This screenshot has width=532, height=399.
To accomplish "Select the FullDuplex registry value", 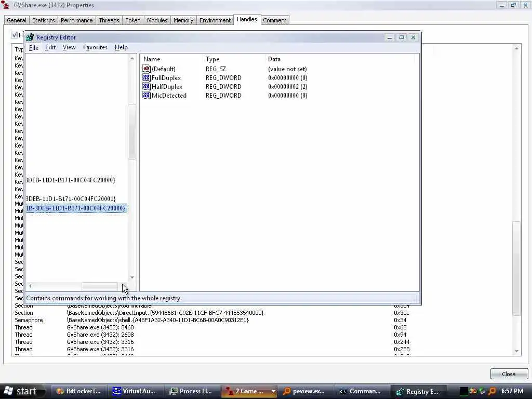I will pos(166,78).
